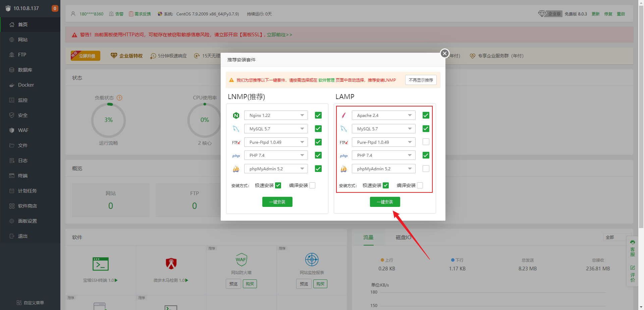Click the logout icon in the sidebar
Screen dimensions: 644x310
point(12,236)
